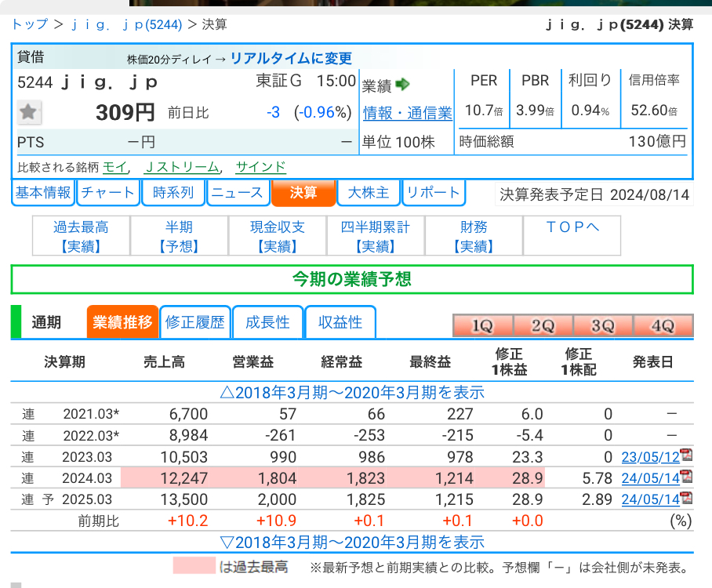Open 24/05/14 link in 2024.03 row
Screen dimensions: 712x588
(x=650, y=478)
